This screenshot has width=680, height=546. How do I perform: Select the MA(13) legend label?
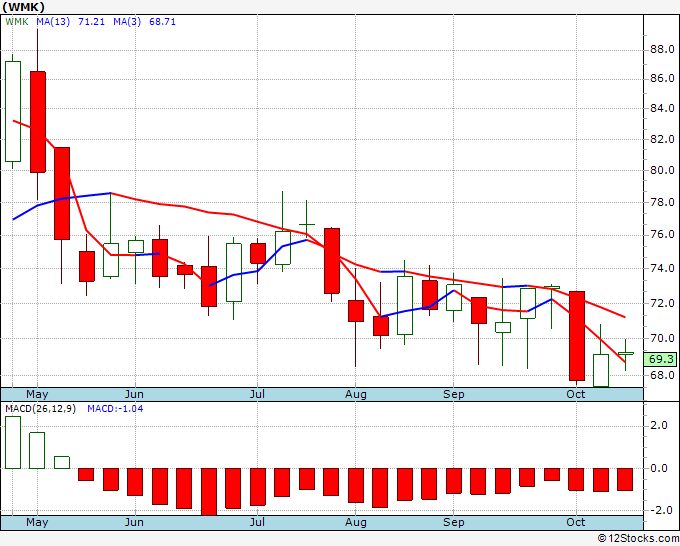click(53, 22)
